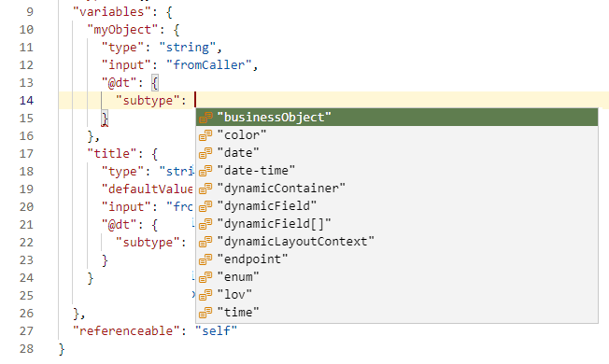The height and width of the screenshot is (364, 609).
Task: Select the "date-time" completion entry
Action: click(397, 171)
